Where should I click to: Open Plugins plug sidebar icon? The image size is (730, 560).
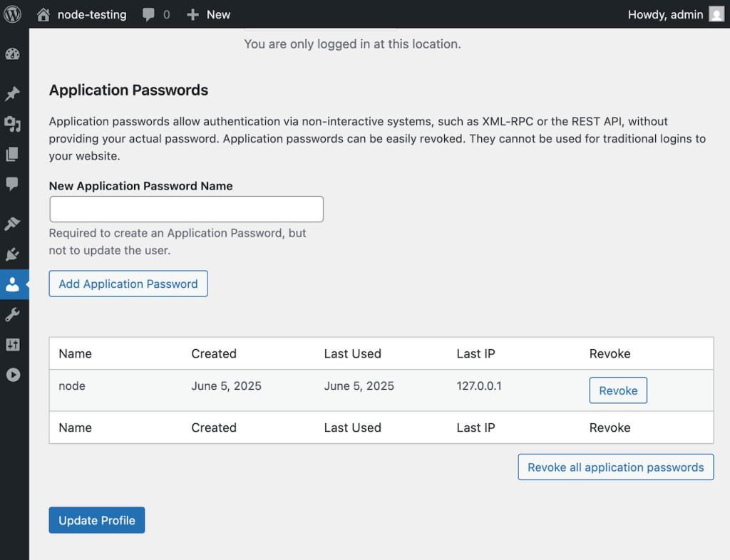click(x=13, y=254)
